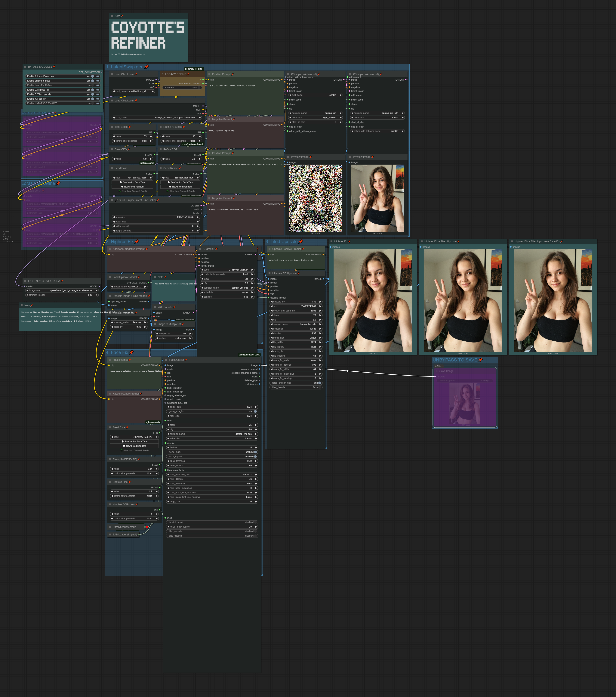
Task: Click 'Randomize Each Time' in Seed Base node
Action: point(132,182)
